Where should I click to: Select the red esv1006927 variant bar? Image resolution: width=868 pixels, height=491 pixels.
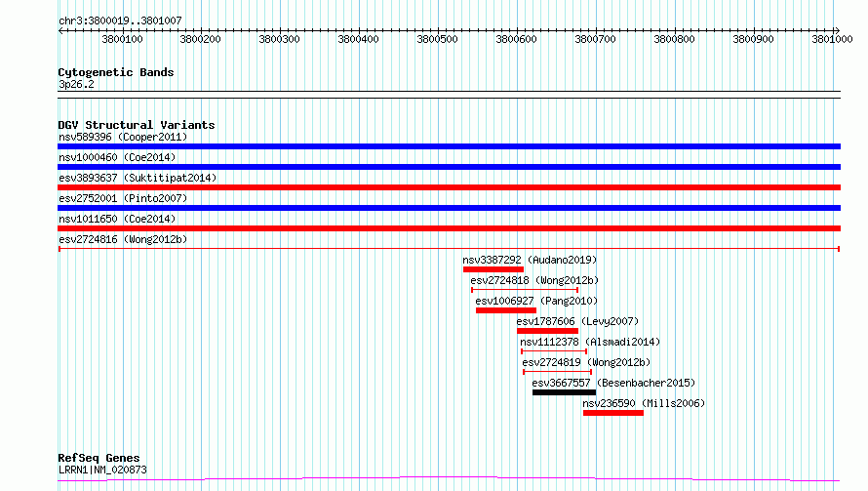pyautogui.click(x=506, y=310)
